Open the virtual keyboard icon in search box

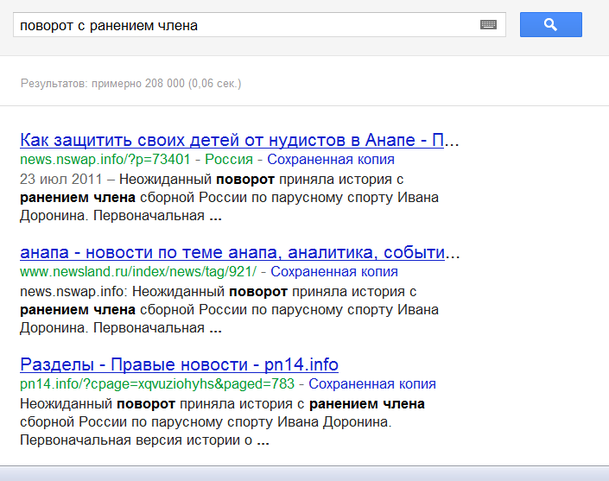pyautogui.click(x=488, y=25)
